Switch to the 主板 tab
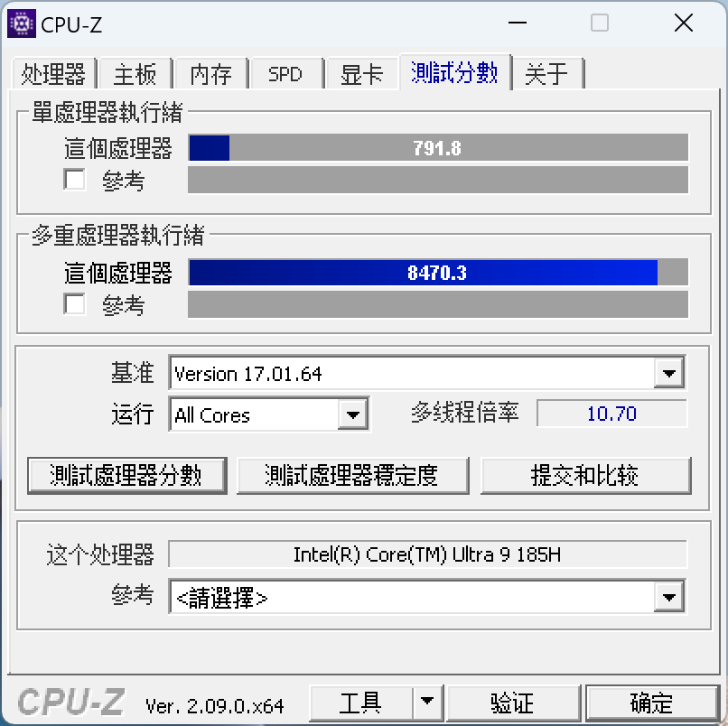Screen dimensions: 728x726 click(x=135, y=74)
